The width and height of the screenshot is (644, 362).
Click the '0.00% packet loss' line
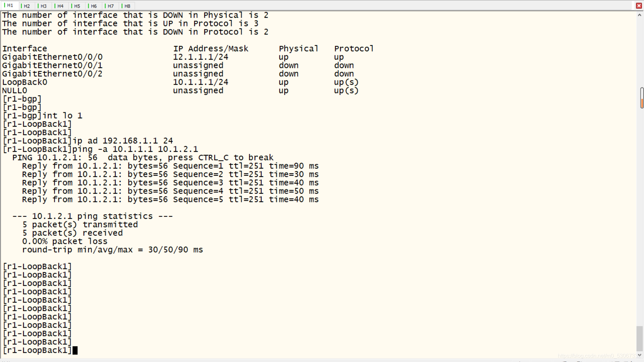click(65, 241)
